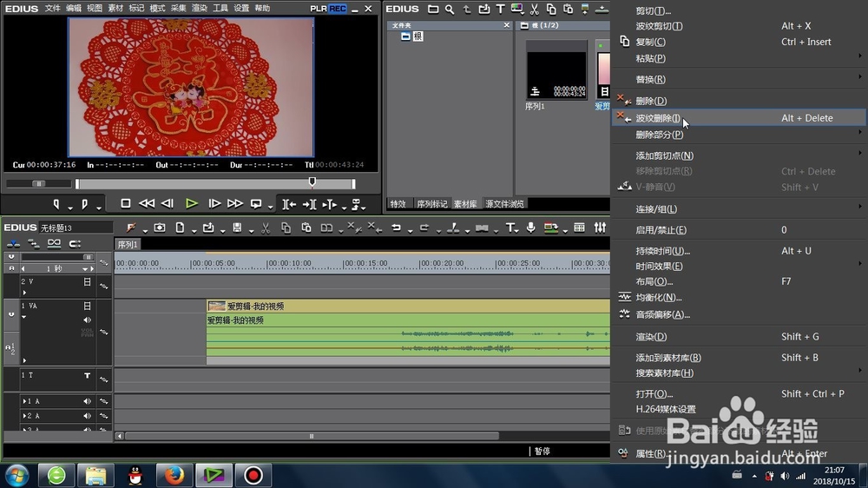Viewport: 868px width, 488px height.
Task: Click the scissors Cut icon in timeline toolbar
Action: (x=266, y=228)
